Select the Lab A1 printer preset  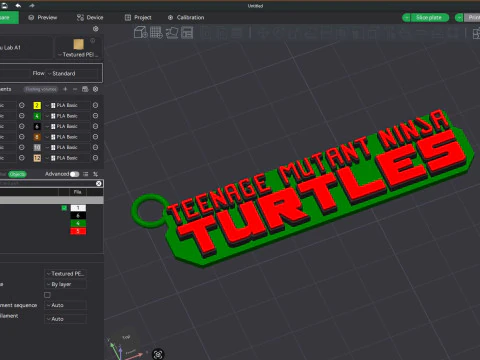tap(26, 48)
